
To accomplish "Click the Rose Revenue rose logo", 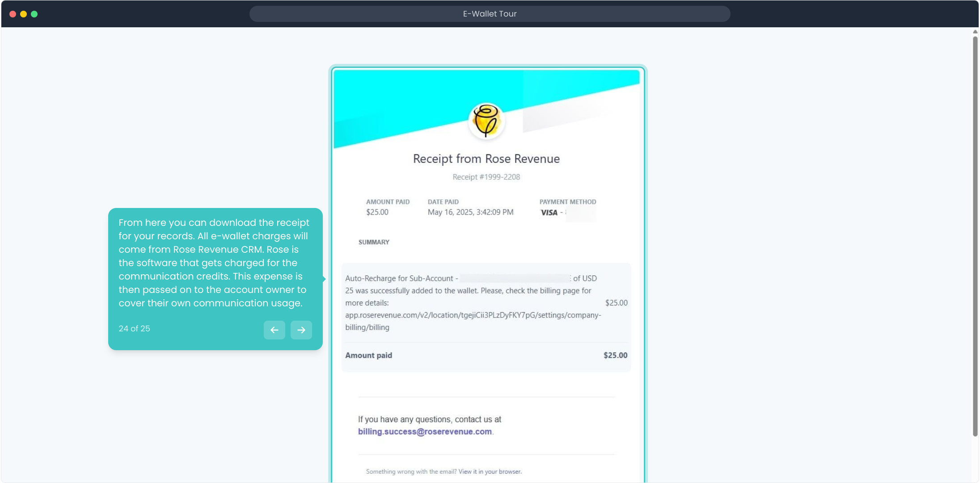I will pos(486,121).
